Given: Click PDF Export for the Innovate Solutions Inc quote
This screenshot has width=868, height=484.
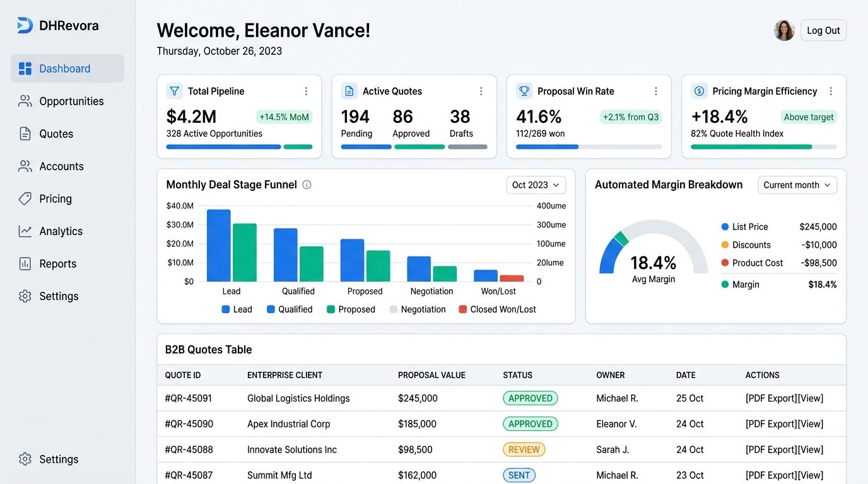Looking at the screenshot, I should click(x=771, y=450).
